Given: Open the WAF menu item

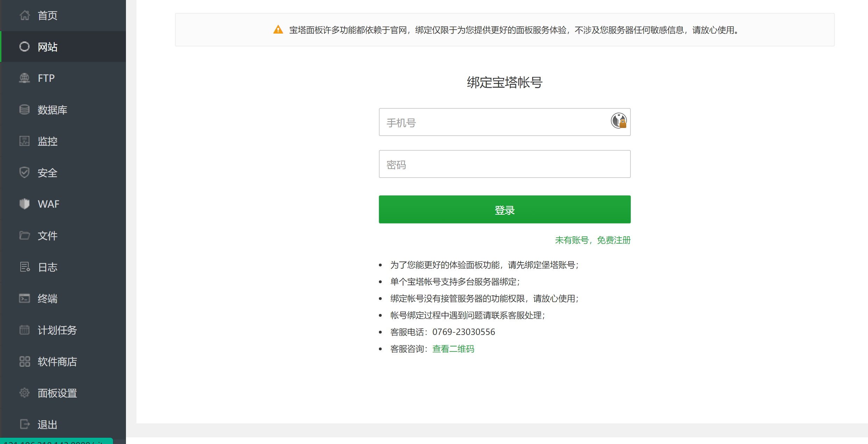Looking at the screenshot, I should tap(63, 204).
